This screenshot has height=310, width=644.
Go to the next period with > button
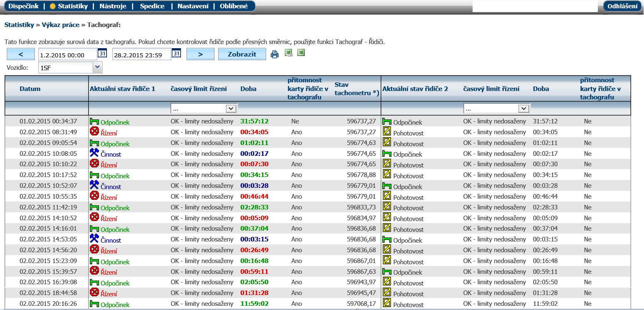[x=201, y=54]
